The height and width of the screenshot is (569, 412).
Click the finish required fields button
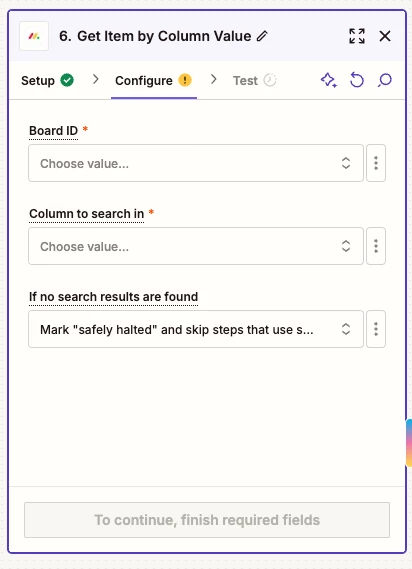click(x=207, y=520)
